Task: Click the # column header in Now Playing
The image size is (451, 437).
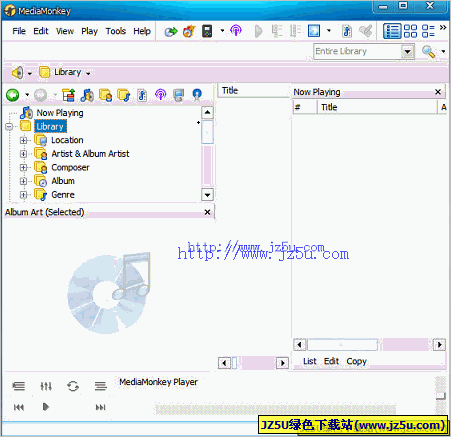Action: tap(305, 107)
